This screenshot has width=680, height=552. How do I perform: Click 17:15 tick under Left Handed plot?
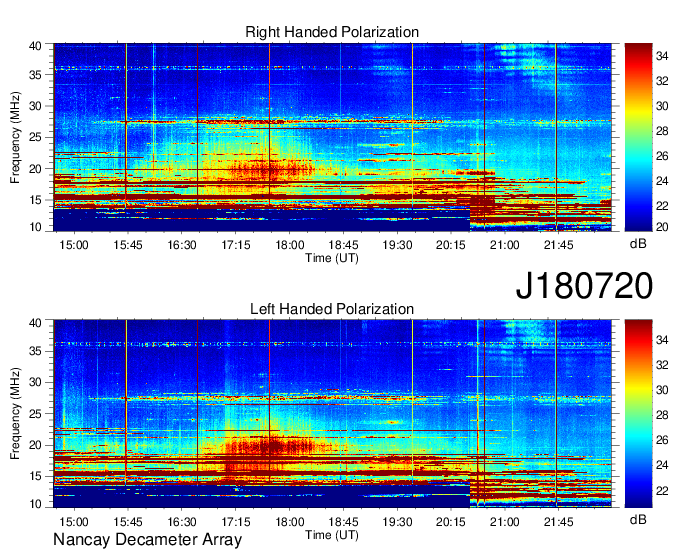pos(235,522)
